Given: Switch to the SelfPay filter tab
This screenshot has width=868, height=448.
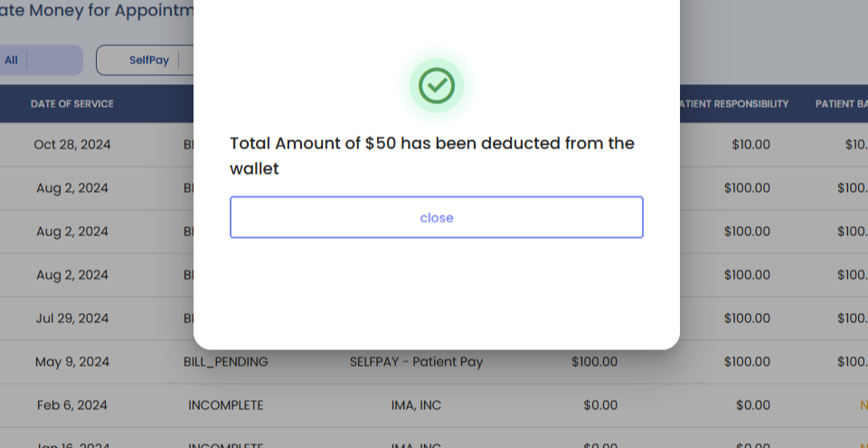Looking at the screenshot, I should tap(149, 60).
